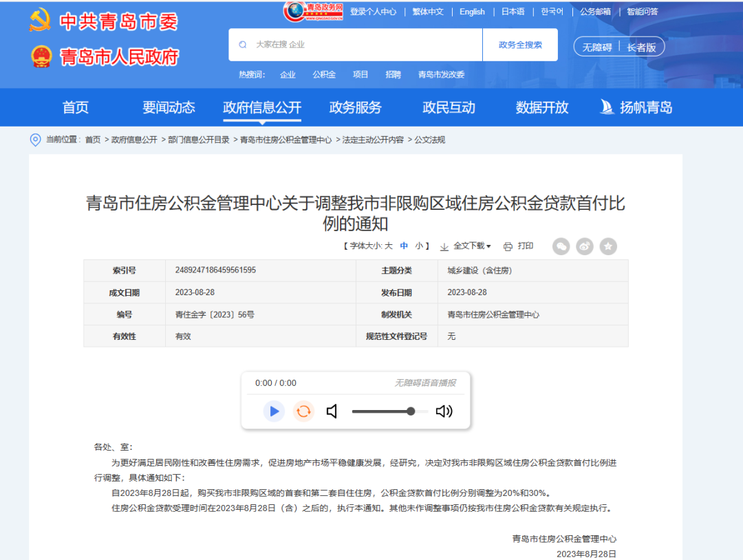The height and width of the screenshot is (560, 743).
Task: Open the 数据开放 navigation tab
Action: 542,108
